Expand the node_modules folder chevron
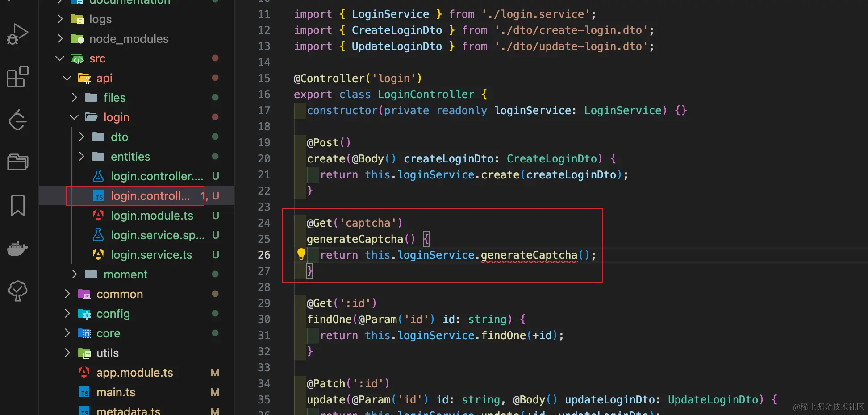 point(60,38)
